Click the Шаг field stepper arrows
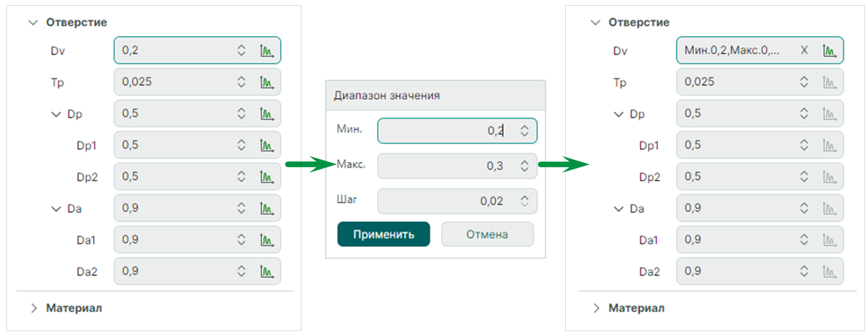868x334 pixels. click(525, 201)
